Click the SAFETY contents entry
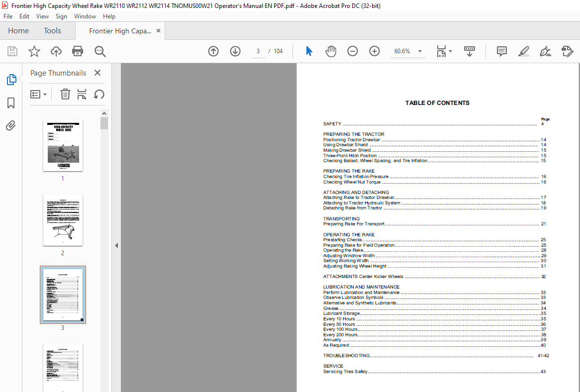The width and height of the screenshot is (580, 392). tap(434, 124)
